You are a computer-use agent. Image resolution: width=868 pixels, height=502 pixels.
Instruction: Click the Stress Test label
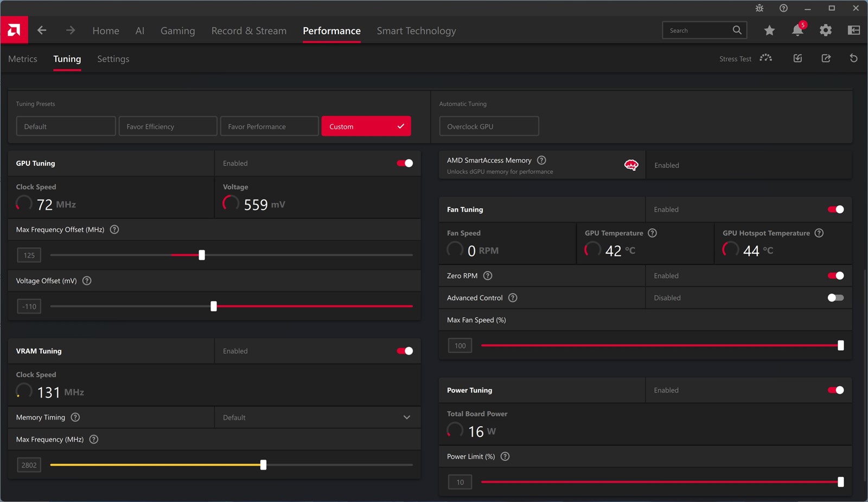pos(735,59)
